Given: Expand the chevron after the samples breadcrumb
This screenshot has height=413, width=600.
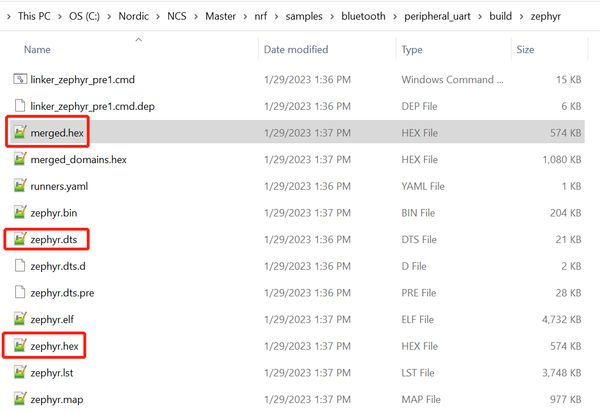Looking at the screenshot, I should (x=332, y=16).
